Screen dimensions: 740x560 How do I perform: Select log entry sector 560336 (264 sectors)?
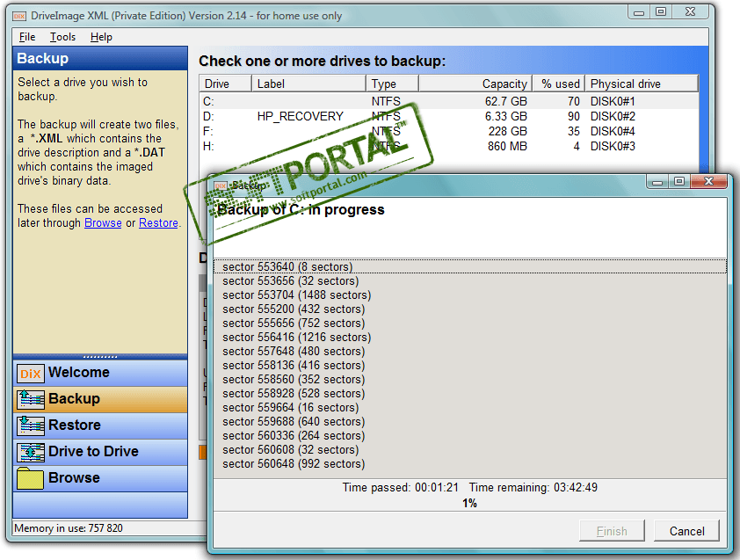click(469, 436)
